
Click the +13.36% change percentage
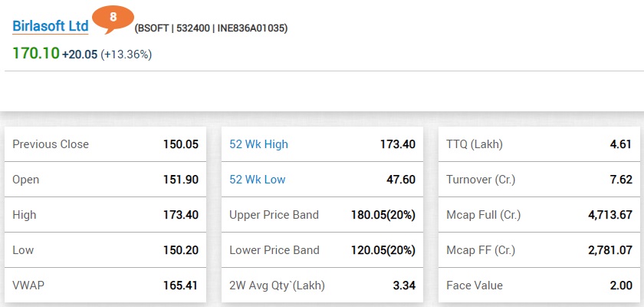pos(126,54)
